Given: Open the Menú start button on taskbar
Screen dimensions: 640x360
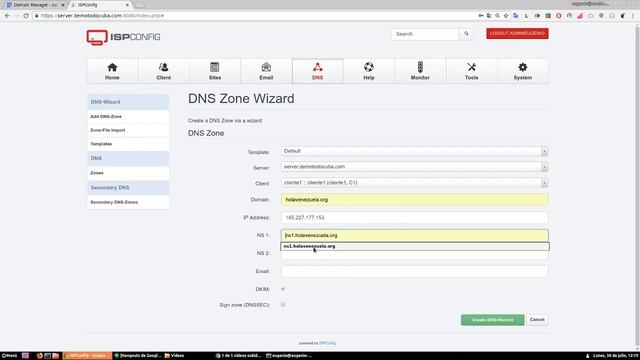Looking at the screenshot, I should point(9,356).
